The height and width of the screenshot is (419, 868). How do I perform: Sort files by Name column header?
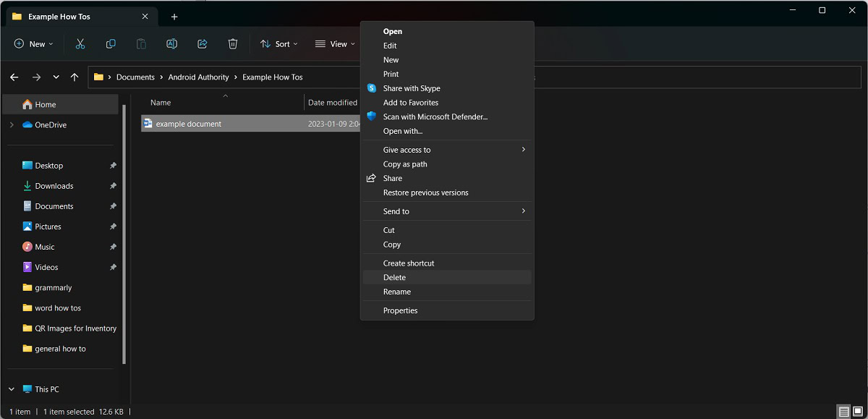click(x=161, y=103)
